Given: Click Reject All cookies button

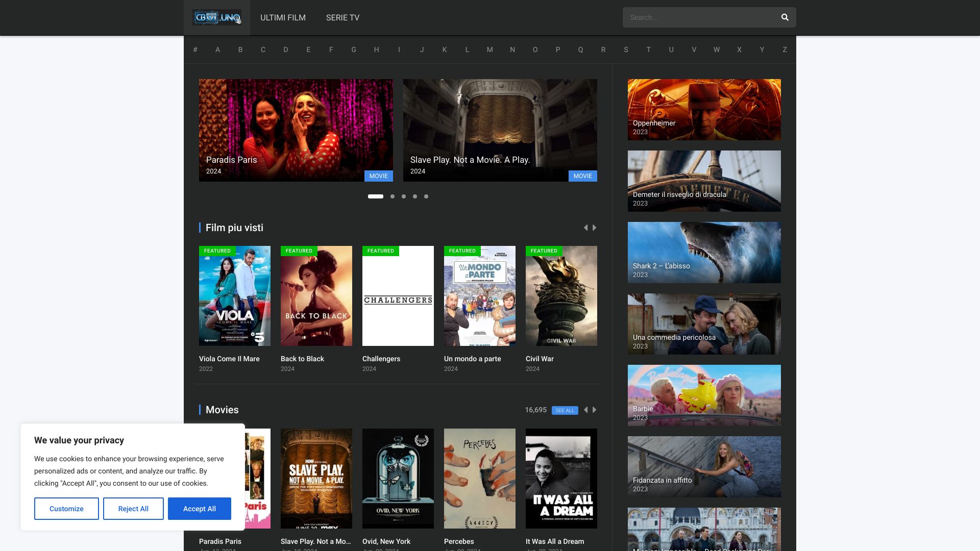Looking at the screenshot, I should (133, 509).
